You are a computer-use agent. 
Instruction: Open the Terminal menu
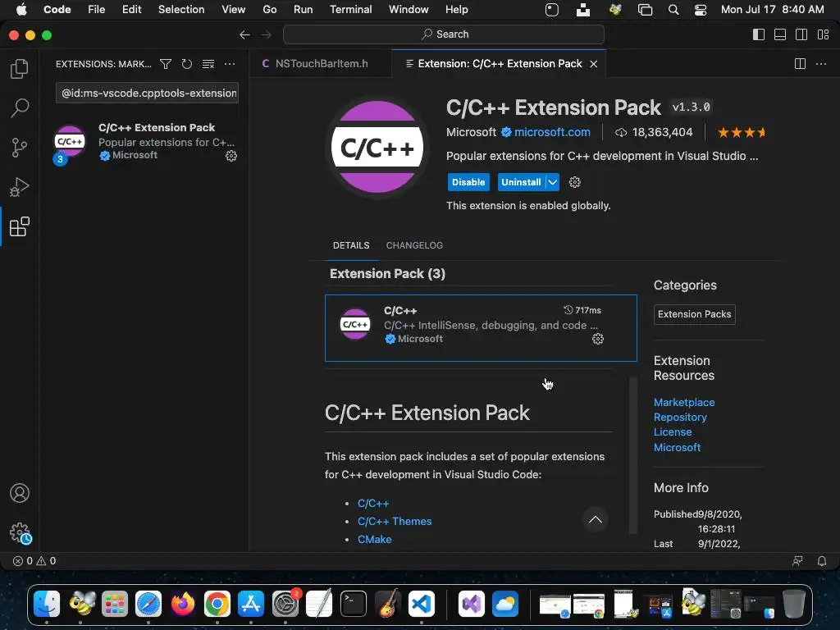[351, 10]
